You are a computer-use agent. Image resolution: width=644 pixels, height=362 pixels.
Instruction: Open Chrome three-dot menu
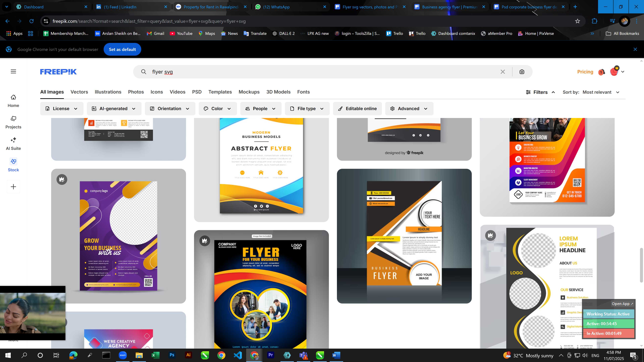(637, 21)
